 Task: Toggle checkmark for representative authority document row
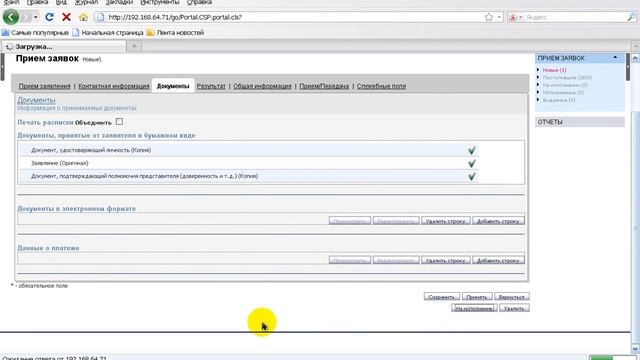[472, 176]
